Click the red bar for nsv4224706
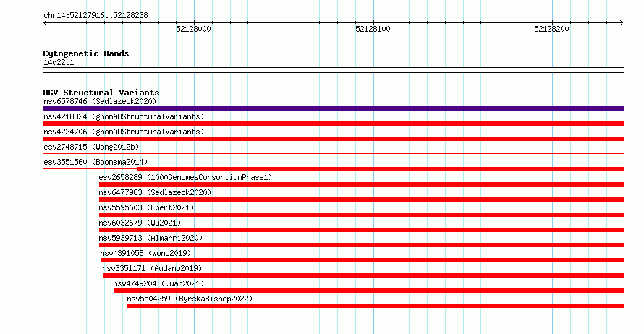 333,139
